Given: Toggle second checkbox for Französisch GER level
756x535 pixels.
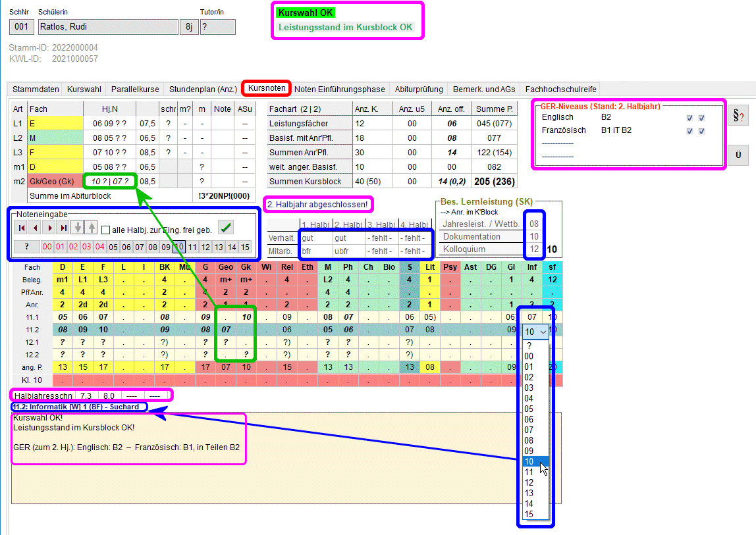Looking at the screenshot, I should tap(701, 131).
